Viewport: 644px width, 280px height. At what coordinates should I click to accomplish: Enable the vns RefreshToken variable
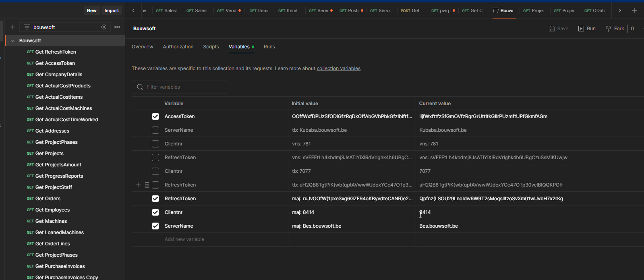pos(155,158)
